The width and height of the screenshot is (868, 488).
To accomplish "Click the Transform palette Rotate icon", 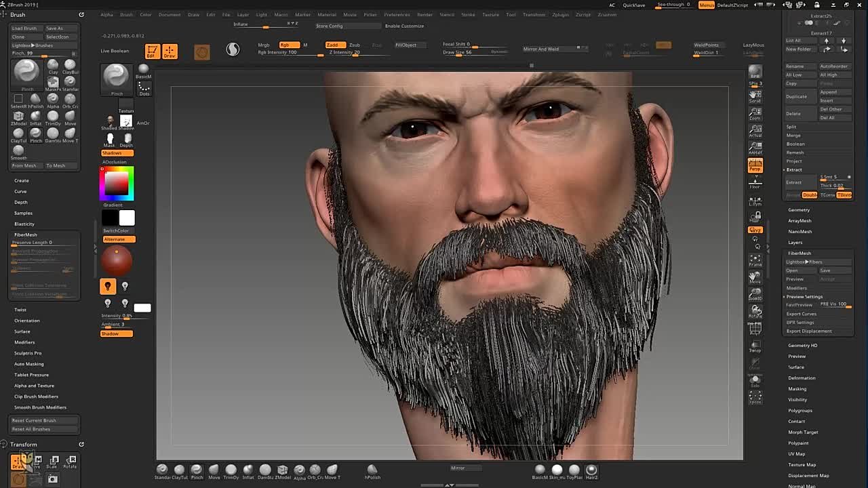I will pyautogui.click(x=70, y=462).
